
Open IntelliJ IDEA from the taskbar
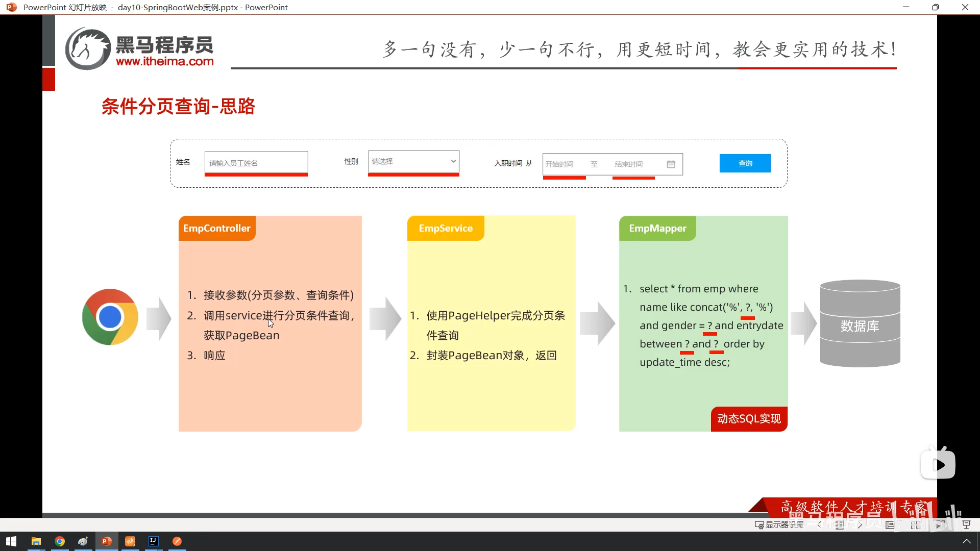pyautogui.click(x=154, y=541)
